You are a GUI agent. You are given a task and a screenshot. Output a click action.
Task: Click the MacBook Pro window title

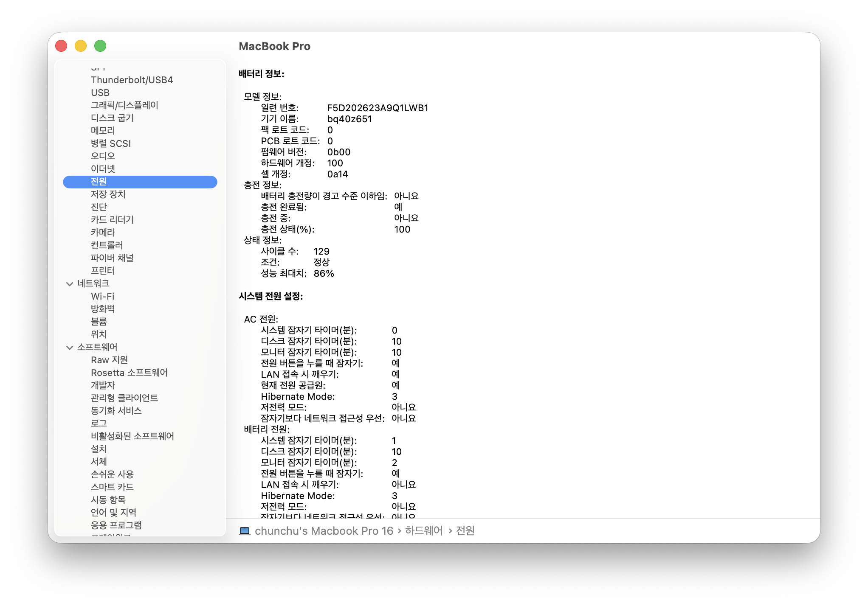point(275,46)
